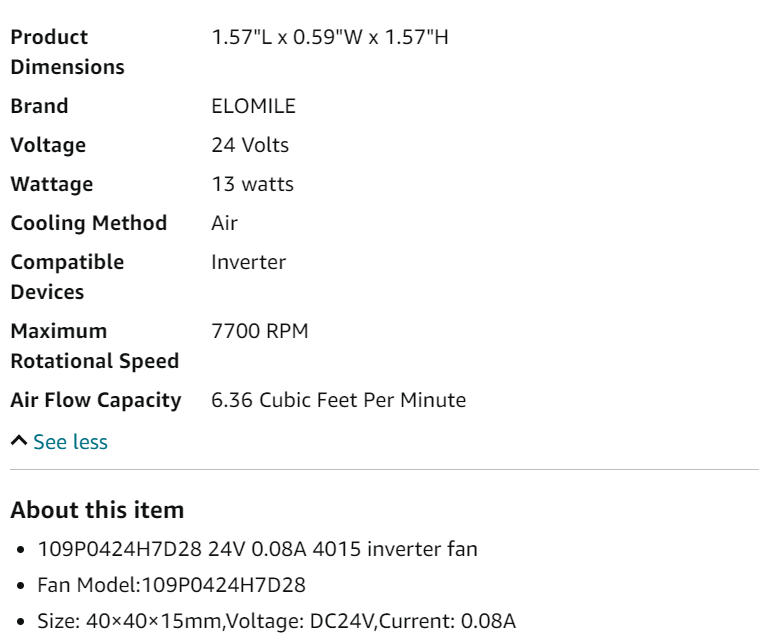Click the 7700 RPM value
Viewport: 759px width, 639px height.
pyautogui.click(x=259, y=331)
